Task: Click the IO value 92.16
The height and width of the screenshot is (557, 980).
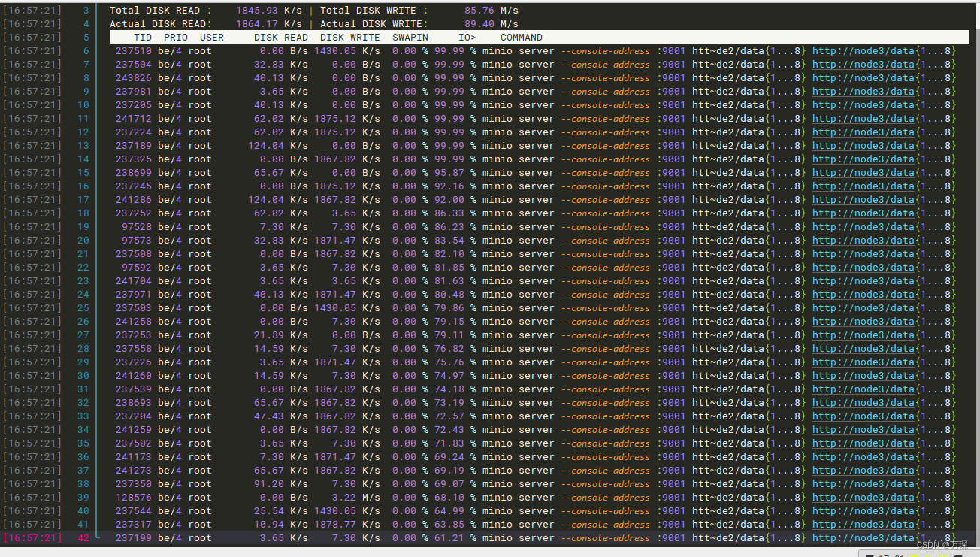Action: [x=449, y=186]
